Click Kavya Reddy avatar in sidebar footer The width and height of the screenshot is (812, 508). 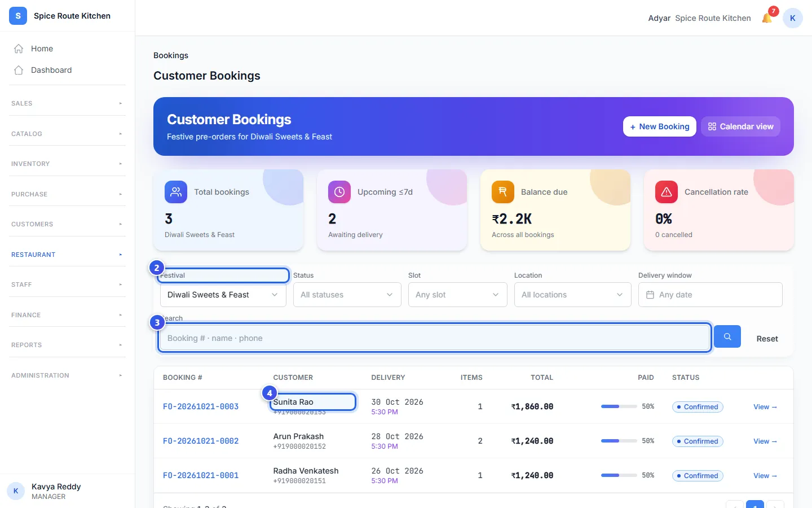[16, 491]
